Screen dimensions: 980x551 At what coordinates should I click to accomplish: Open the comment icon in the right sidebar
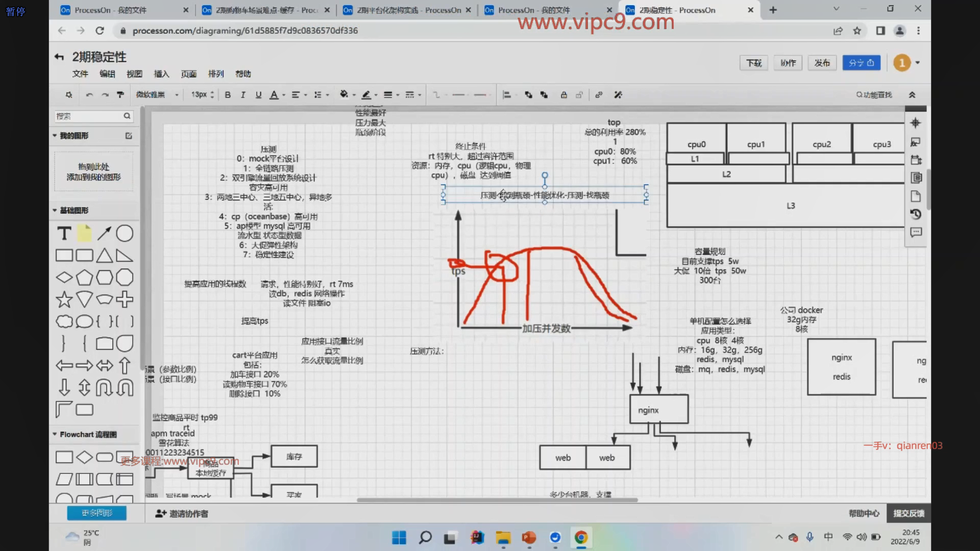(916, 233)
